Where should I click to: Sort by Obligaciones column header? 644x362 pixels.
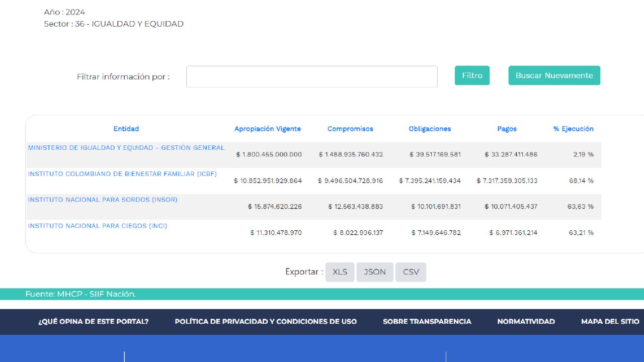430,129
